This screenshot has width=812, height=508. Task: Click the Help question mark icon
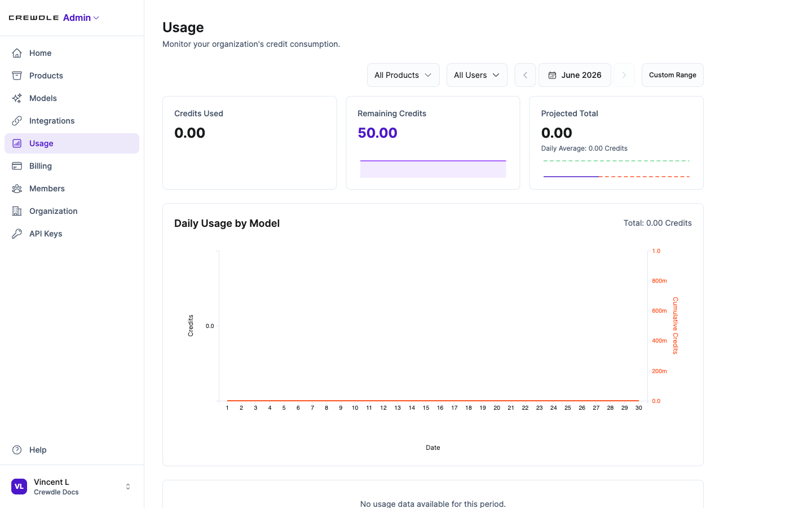[x=17, y=450]
